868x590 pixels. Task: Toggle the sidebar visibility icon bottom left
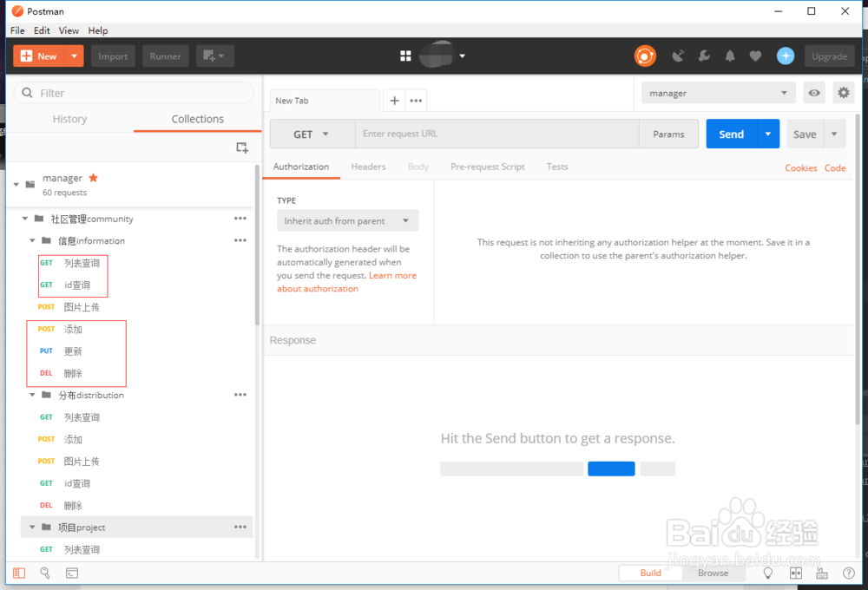click(x=19, y=573)
